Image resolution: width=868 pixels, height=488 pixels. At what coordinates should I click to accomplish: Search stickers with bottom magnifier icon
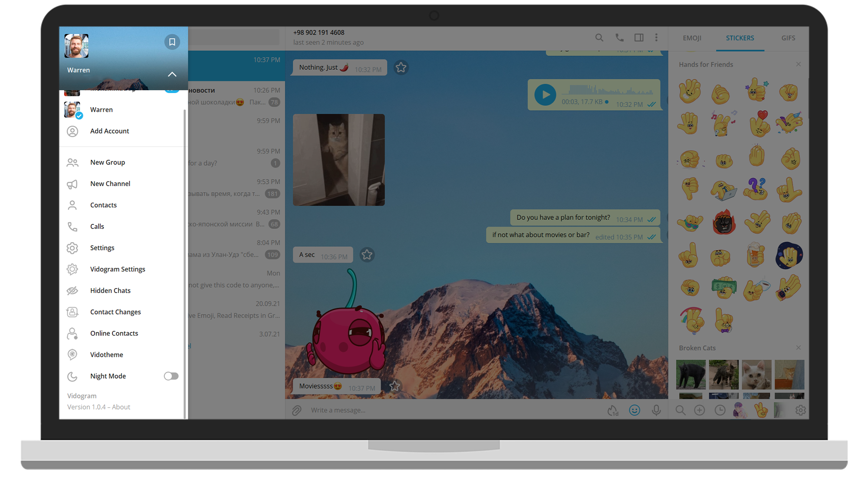pyautogui.click(x=681, y=410)
